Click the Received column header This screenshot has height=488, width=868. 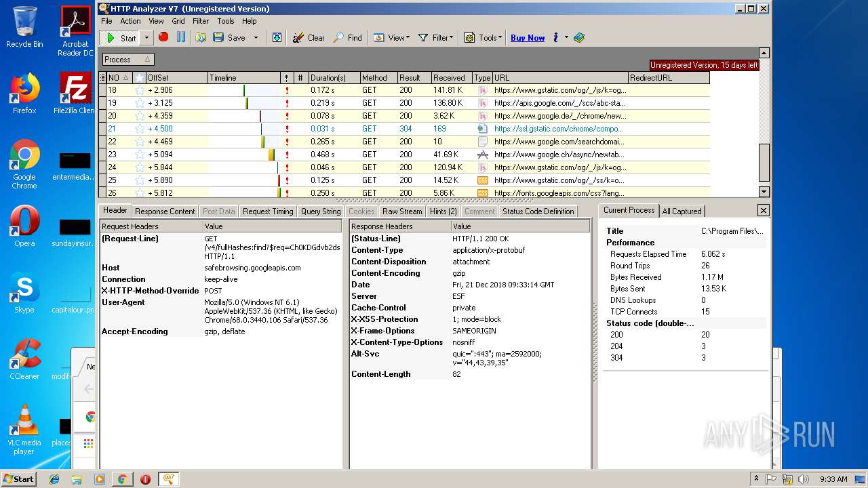452,78
